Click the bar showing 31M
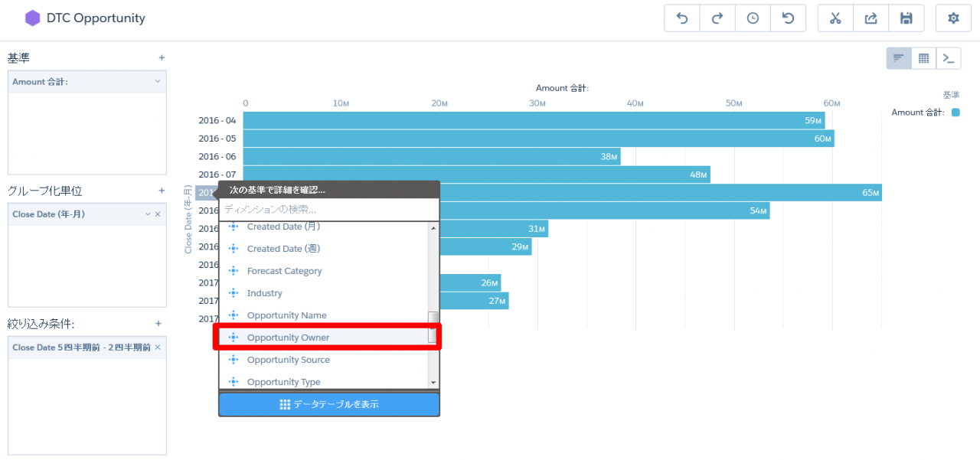 click(494, 229)
